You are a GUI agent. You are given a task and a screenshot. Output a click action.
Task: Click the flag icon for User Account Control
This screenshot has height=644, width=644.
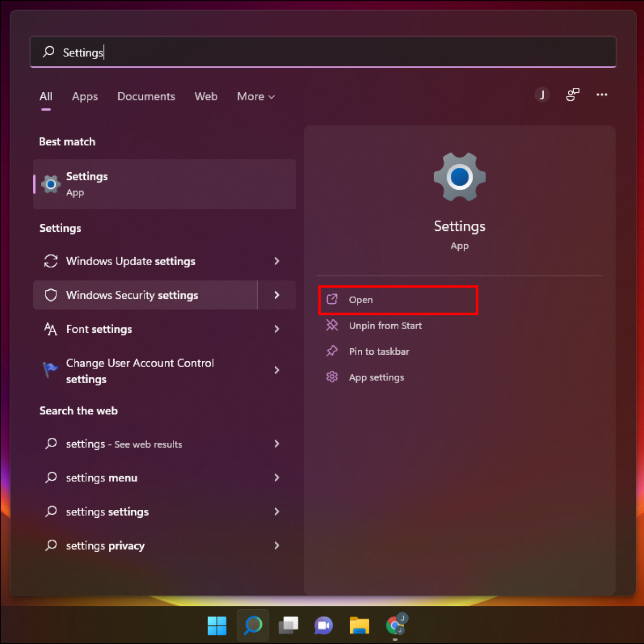pyautogui.click(x=50, y=370)
